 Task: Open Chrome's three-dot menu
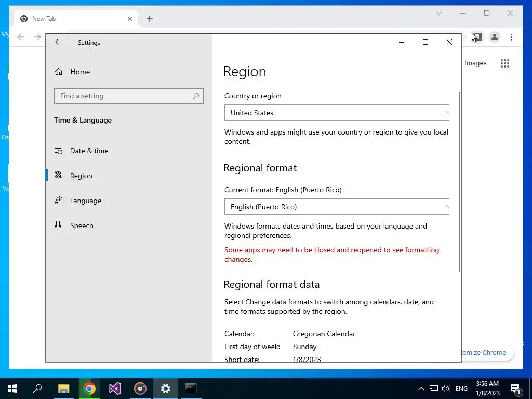click(511, 37)
